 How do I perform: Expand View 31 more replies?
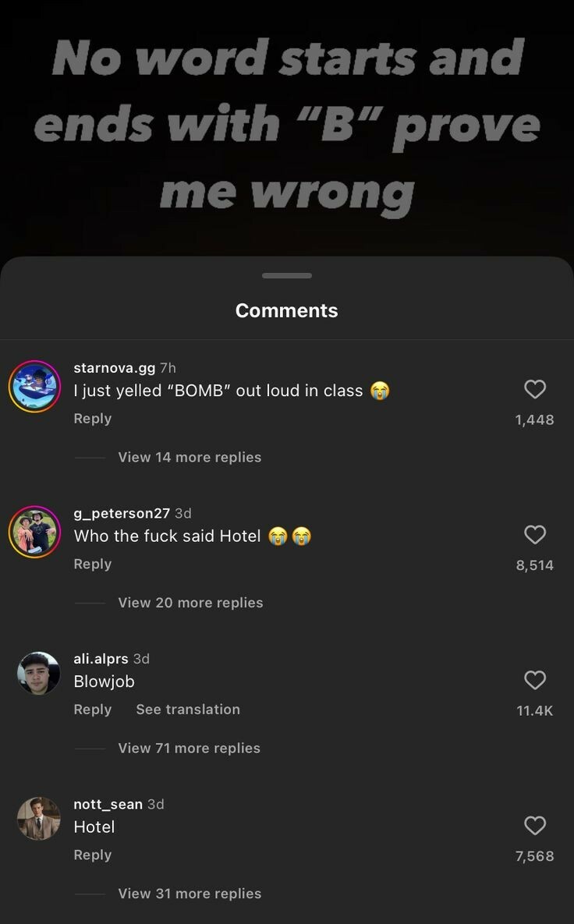[190, 894]
